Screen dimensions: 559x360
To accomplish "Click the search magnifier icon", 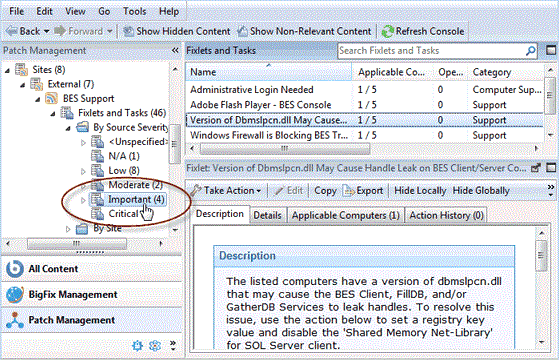I will tap(530, 51).
